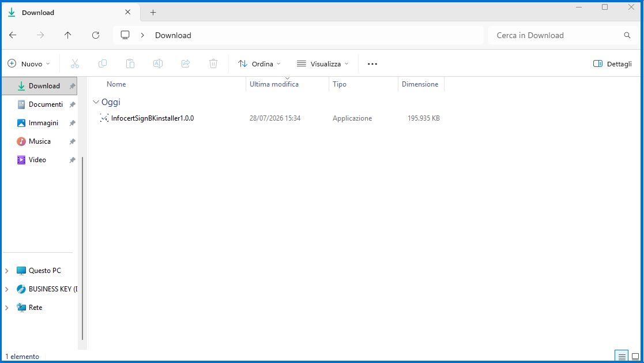Open the Visualizza view dropdown
Image resolution: width=644 pixels, height=363 pixels.
[323, 63]
